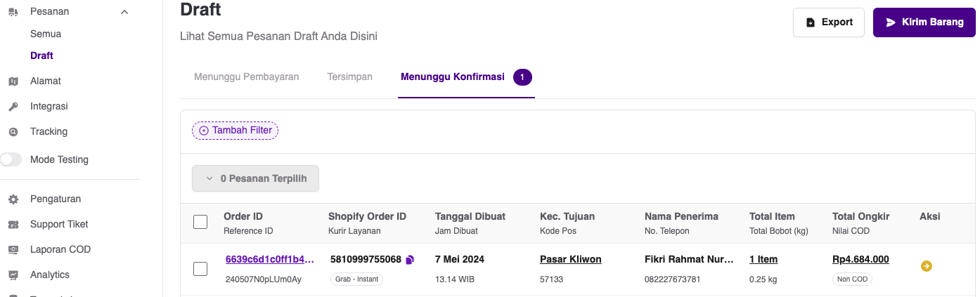Click the yellow arrow action icon
980x297 pixels.
click(x=926, y=266)
